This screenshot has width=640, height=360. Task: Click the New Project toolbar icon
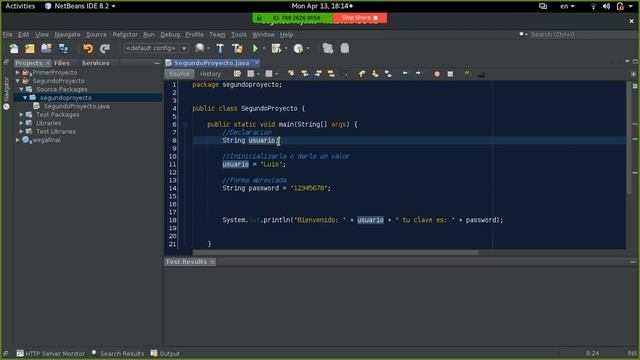click(x=30, y=49)
